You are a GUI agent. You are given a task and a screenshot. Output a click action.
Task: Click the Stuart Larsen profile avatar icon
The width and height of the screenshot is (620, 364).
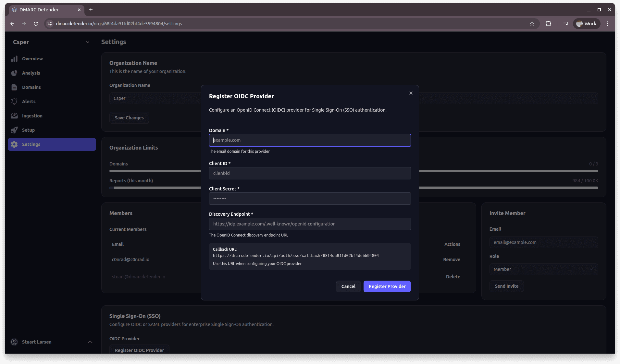coord(14,342)
